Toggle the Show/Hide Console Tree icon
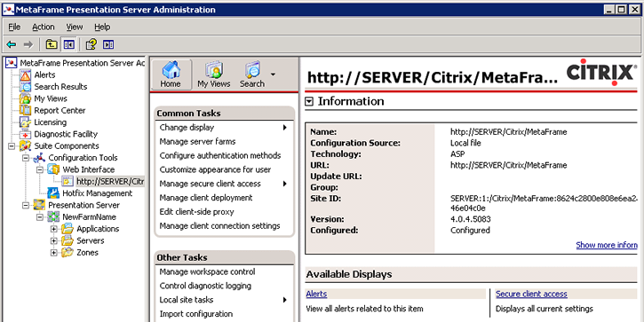This screenshot has height=322, width=644. (x=68, y=44)
